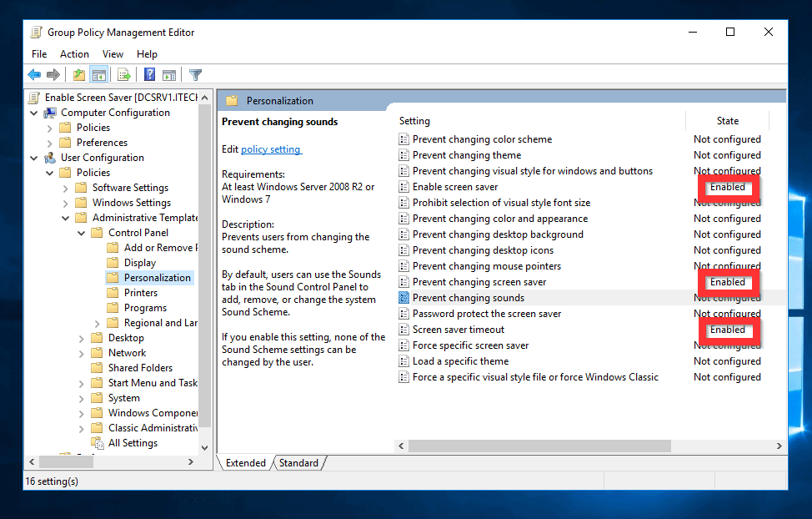812x519 pixels.
Task: Click the Export List icon
Action: point(123,74)
